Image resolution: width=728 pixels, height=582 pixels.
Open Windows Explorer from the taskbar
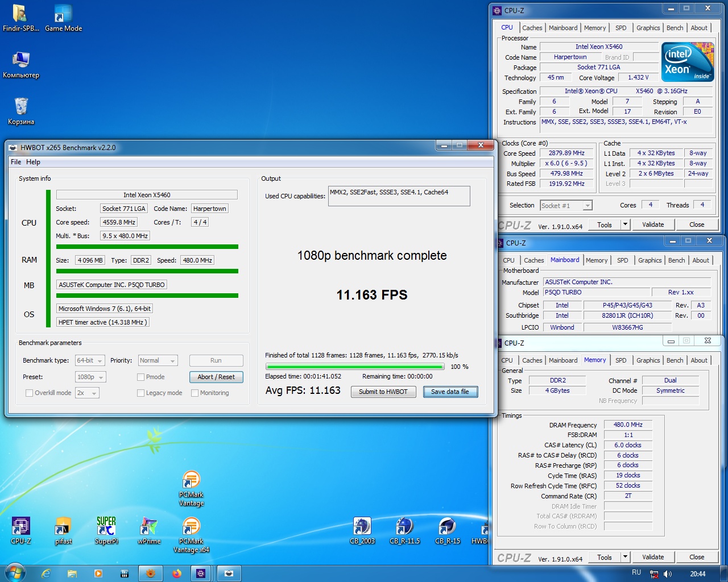[x=72, y=573]
